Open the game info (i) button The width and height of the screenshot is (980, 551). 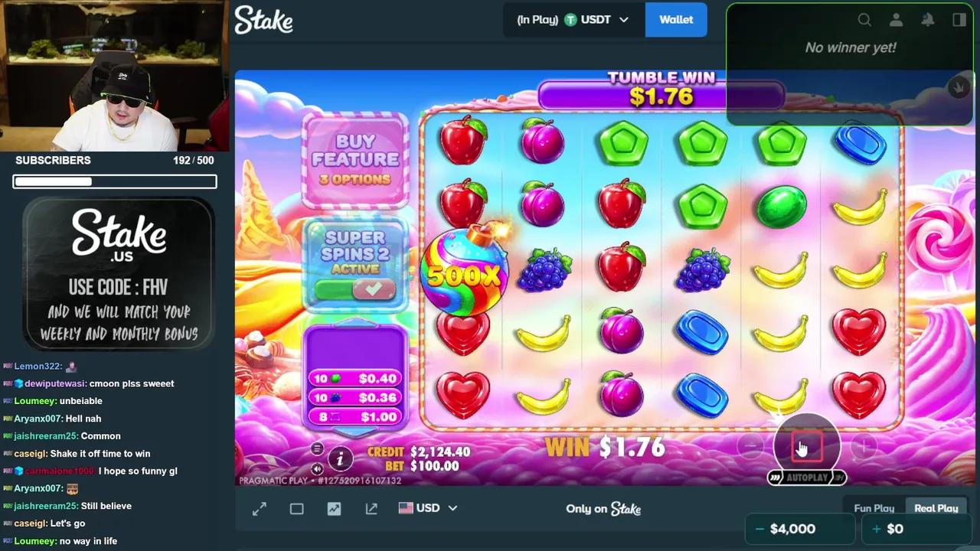tap(340, 458)
